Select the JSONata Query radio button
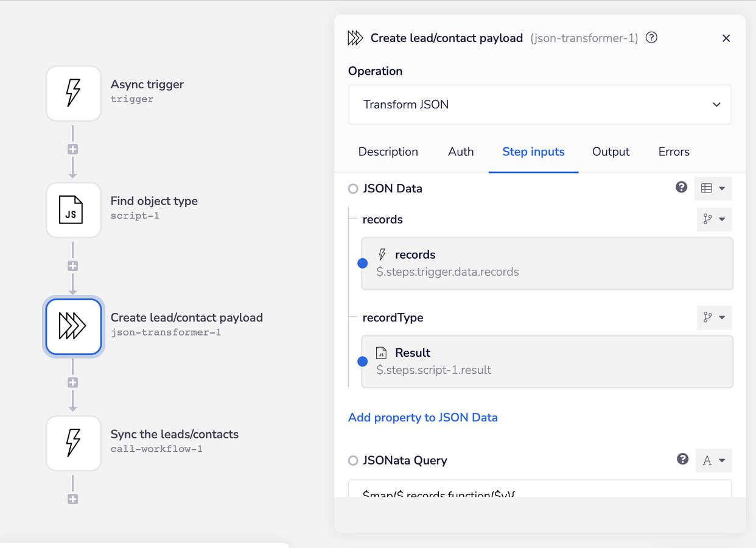756x548 pixels. (x=353, y=461)
